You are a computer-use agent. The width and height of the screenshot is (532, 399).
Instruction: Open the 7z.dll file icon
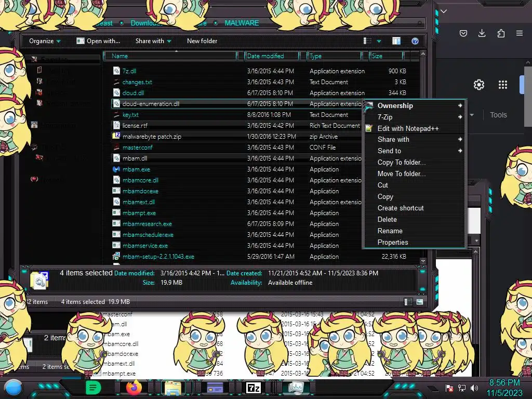pos(116,71)
